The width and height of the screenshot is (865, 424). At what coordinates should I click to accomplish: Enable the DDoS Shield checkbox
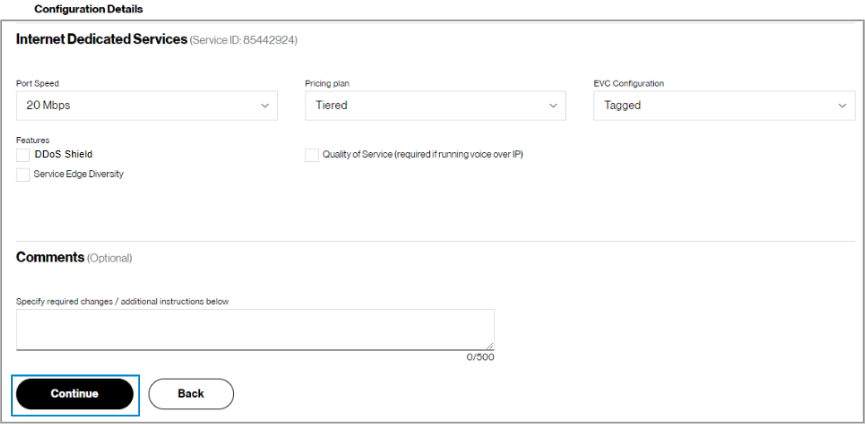point(23,155)
